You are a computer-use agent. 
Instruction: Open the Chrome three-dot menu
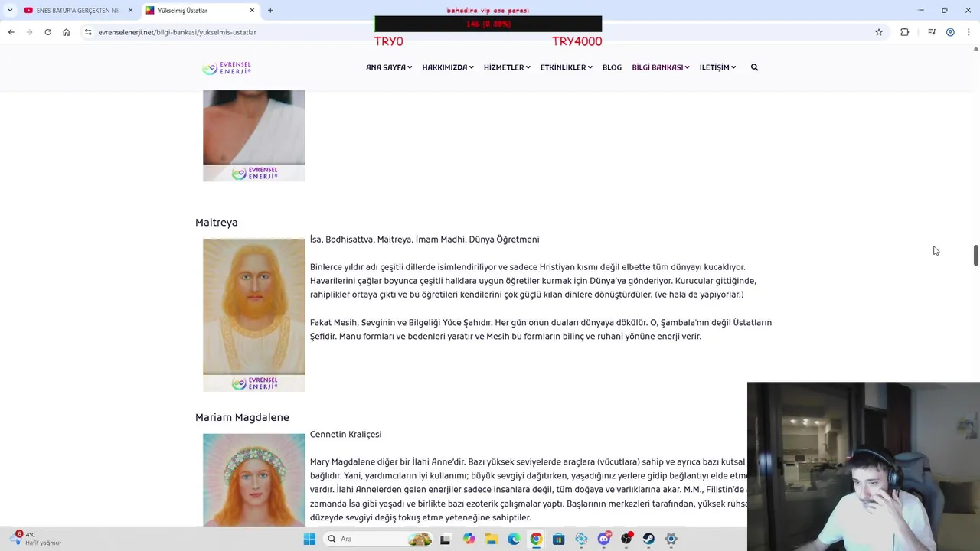coord(969,32)
